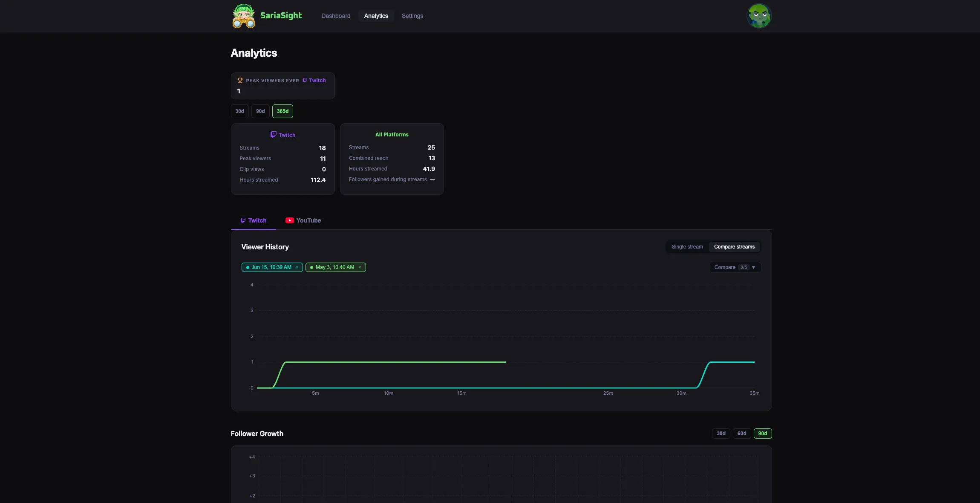Click the Twitch Peak viewers value 11
The image size is (980, 503).
(323, 159)
